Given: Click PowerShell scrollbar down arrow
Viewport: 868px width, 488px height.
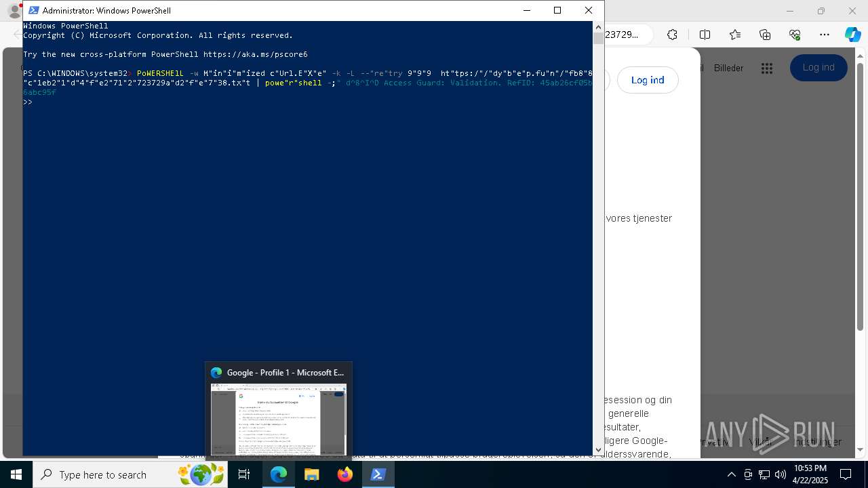Looking at the screenshot, I should tap(598, 449).
